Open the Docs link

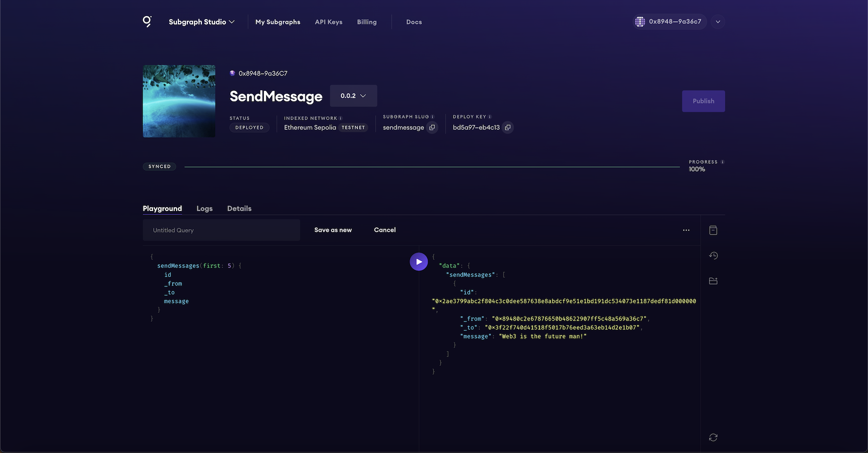click(414, 22)
